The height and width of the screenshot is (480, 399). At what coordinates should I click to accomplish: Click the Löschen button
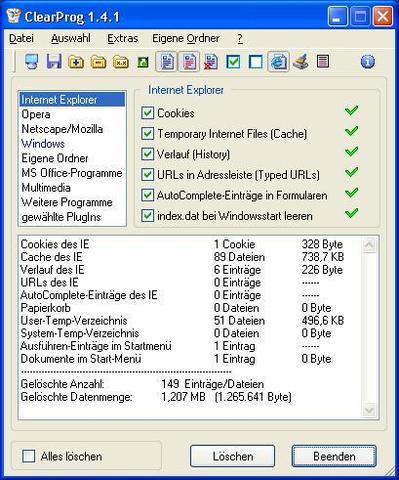(x=232, y=456)
